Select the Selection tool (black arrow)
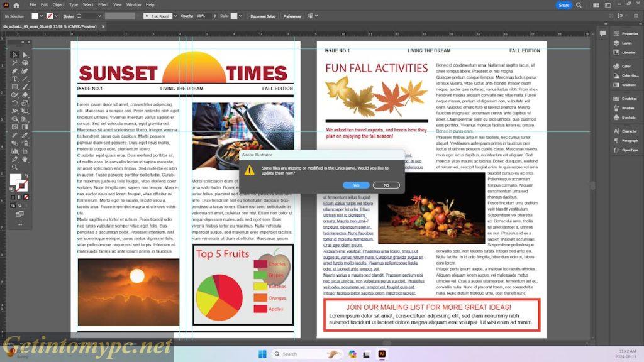This screenshot has width=644, height=362. (14, 55)
